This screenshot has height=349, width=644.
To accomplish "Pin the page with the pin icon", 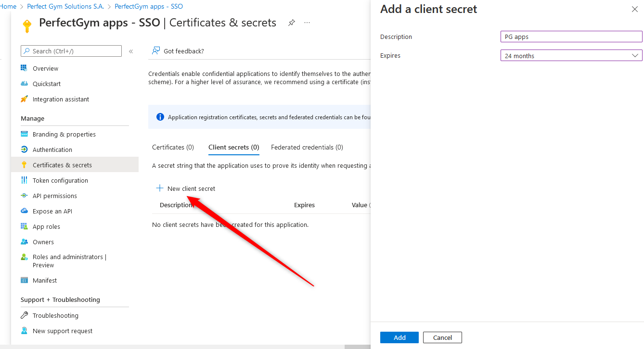I will 291,23.
